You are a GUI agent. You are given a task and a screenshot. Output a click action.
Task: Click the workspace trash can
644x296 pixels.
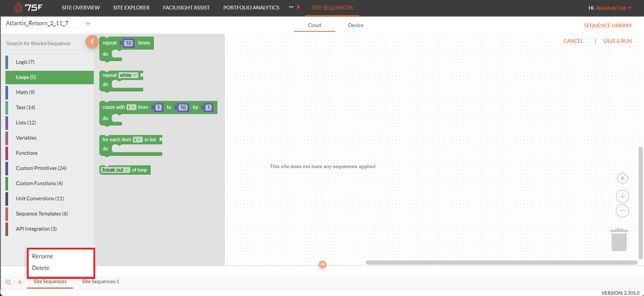pyautogui.click(x=619, y=240)
